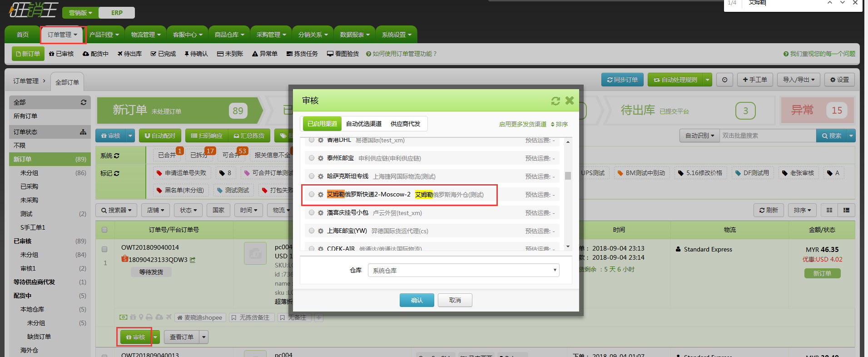Click 搜索 search button
This screenshot has height=357, width=868.
831,136
